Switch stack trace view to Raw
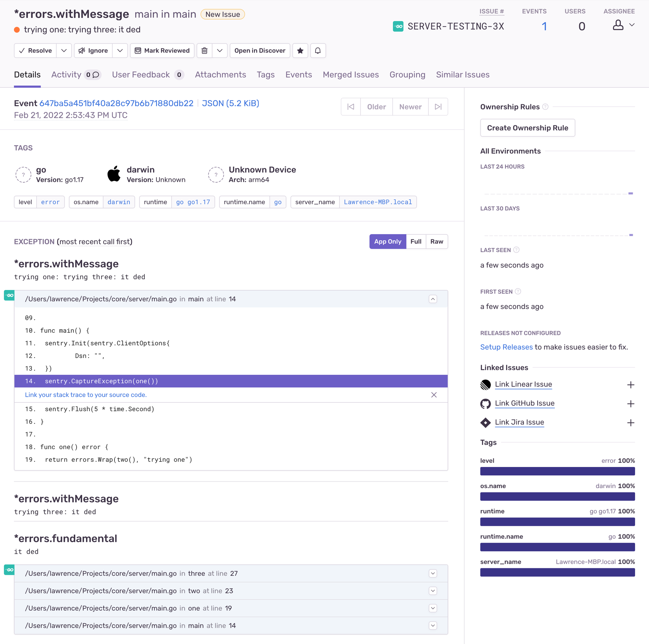Image resolution: width=649 pixels, height=644 pixels. pos(436,241)
